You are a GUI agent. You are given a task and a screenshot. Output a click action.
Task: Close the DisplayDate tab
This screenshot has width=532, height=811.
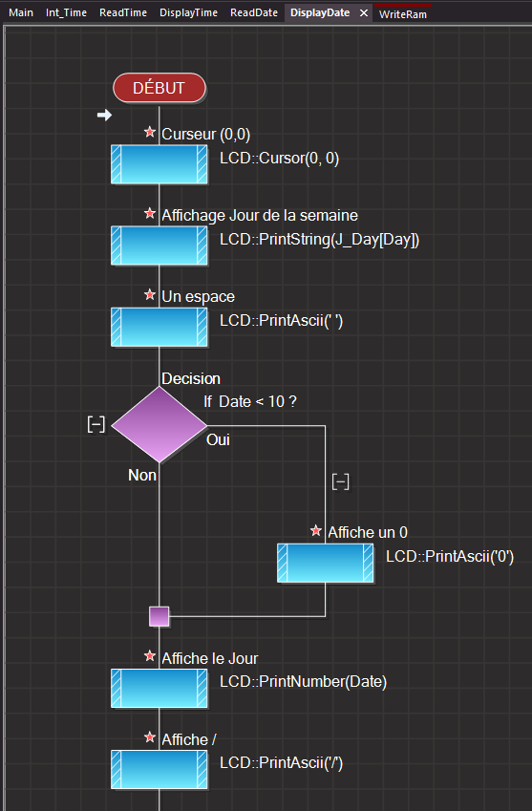pyautogui.click(x=364, y=13)
